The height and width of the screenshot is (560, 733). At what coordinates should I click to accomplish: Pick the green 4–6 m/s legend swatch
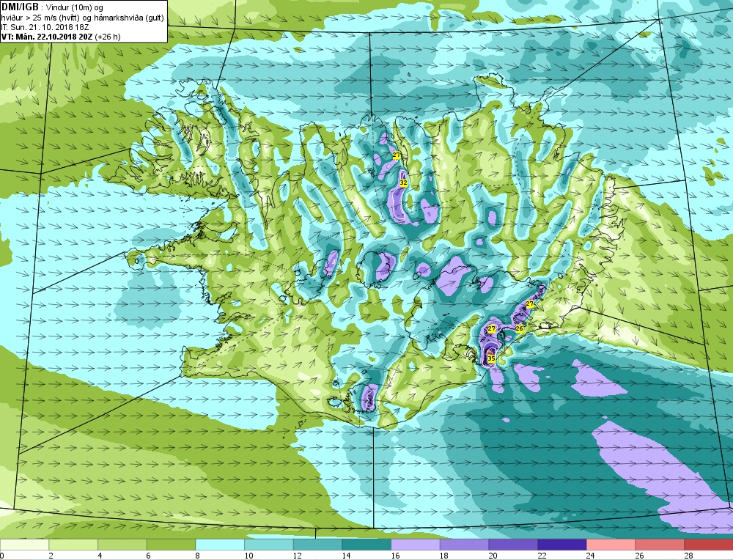pos(122,545)
